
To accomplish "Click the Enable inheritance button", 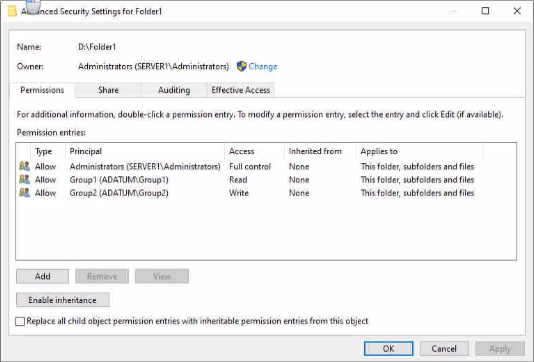I will [x=63, y=300].
